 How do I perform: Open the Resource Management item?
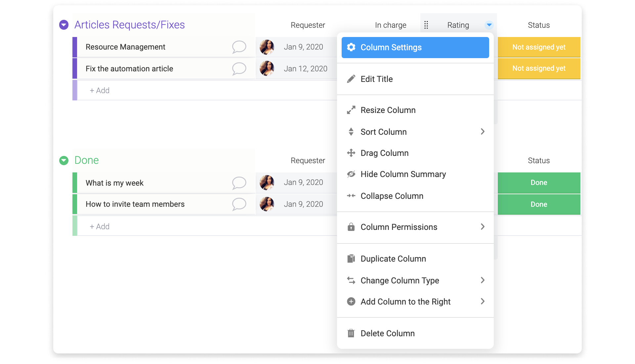(x=125, y=47)
